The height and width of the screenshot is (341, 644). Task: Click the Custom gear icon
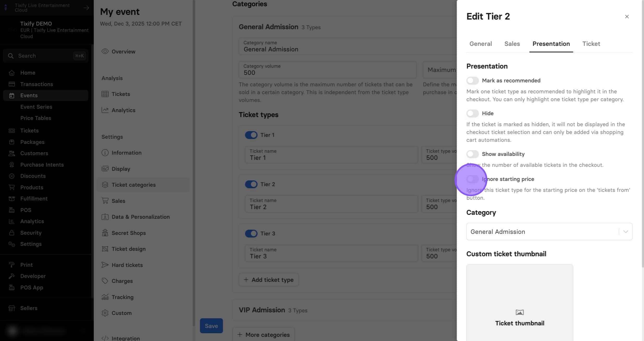105,313
